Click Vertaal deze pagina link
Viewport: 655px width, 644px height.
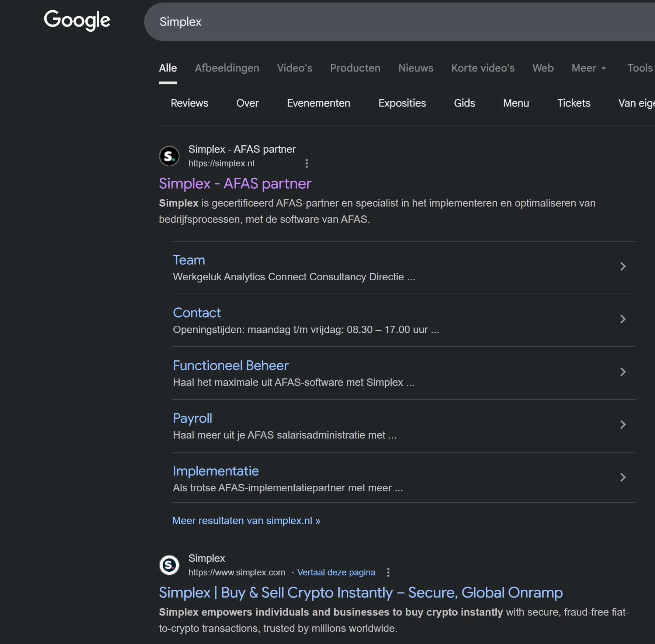click(336, 572)
